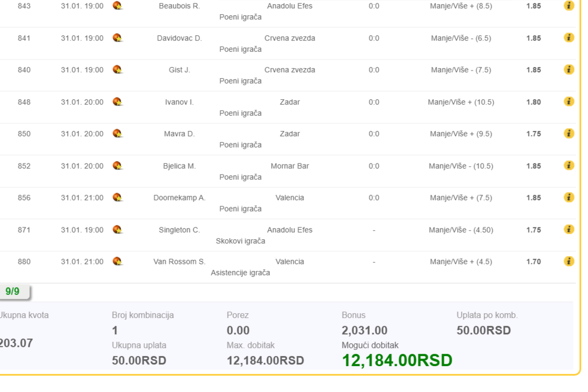Click Manje/Više + (10.5) selection for Ivanov
588x392 pixels.
461,102
